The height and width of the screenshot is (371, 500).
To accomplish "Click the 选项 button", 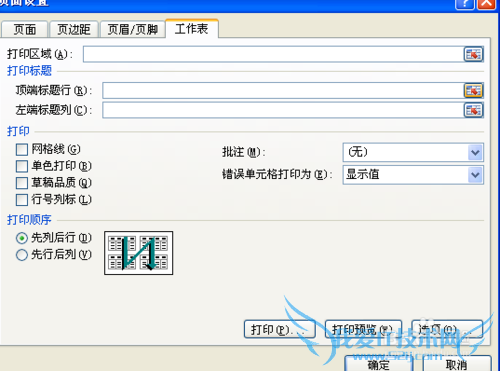I will tap(447, 330).
